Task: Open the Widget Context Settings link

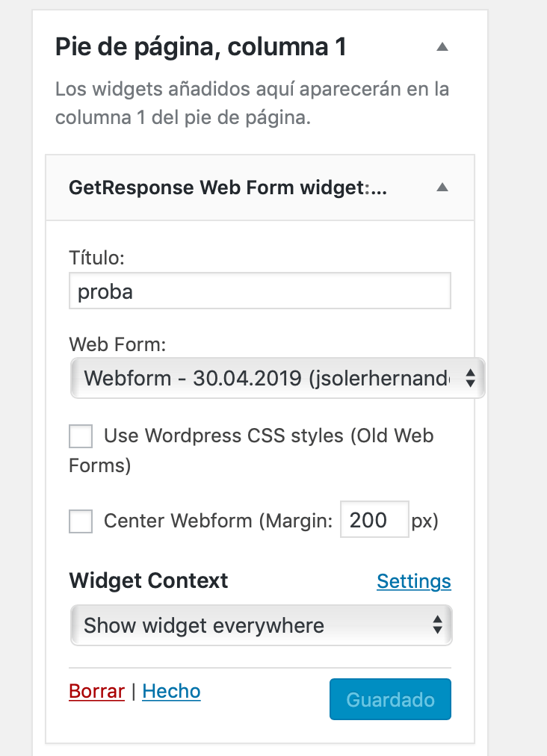Action: pyautogui.click(x=414, y=581)
